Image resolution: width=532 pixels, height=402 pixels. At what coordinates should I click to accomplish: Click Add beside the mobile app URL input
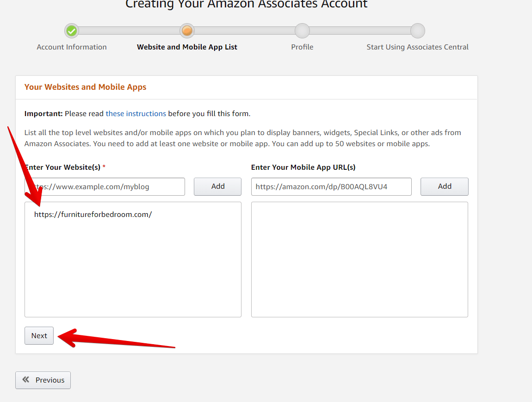444,186
